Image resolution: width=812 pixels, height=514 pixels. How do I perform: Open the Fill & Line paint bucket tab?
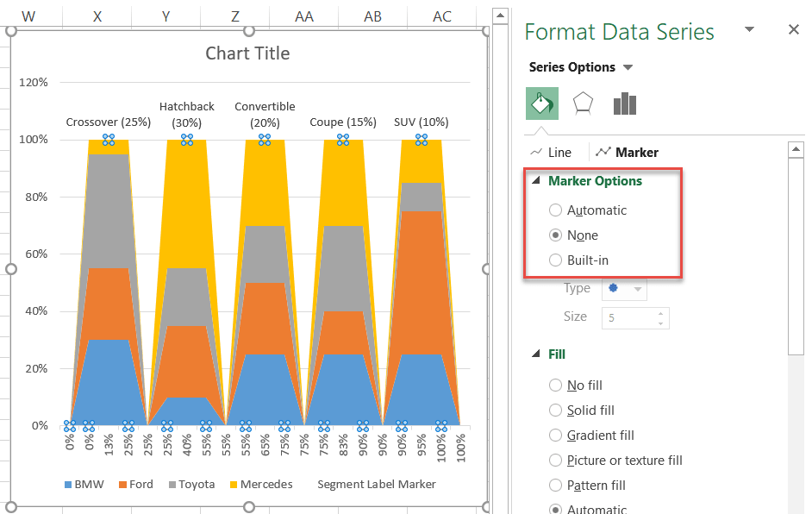(541, 103)
